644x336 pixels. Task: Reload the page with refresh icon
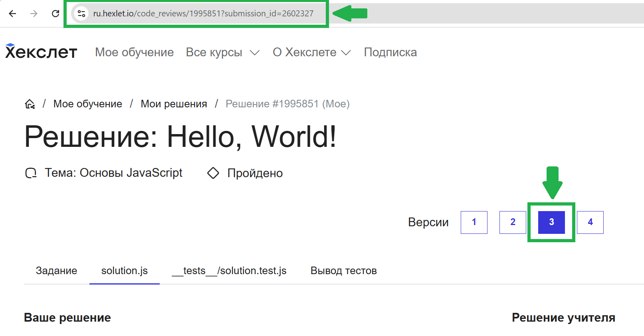(x=55, y=14)
